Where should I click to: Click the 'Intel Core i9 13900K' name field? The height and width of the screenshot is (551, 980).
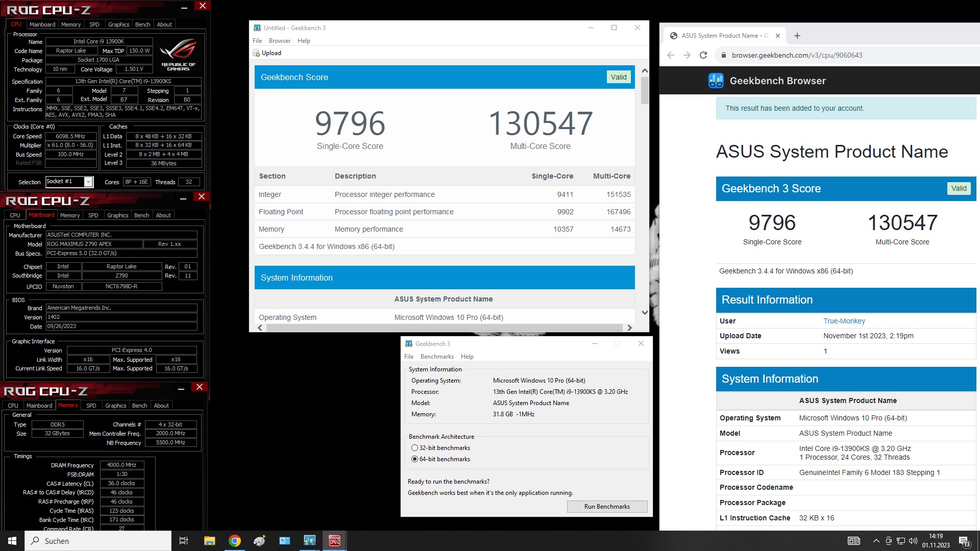click(x=99, y=41)
